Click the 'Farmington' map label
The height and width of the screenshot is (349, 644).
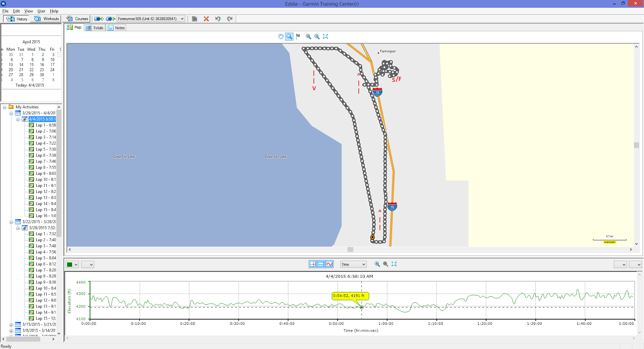(388, 51)
